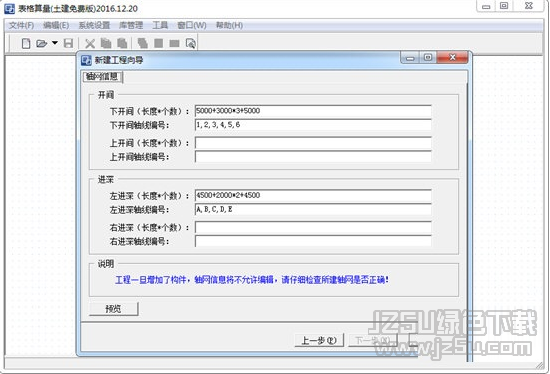Click the 左进深（长度*个数） input field
Screen dimensions: 550x374
point(313,195)
